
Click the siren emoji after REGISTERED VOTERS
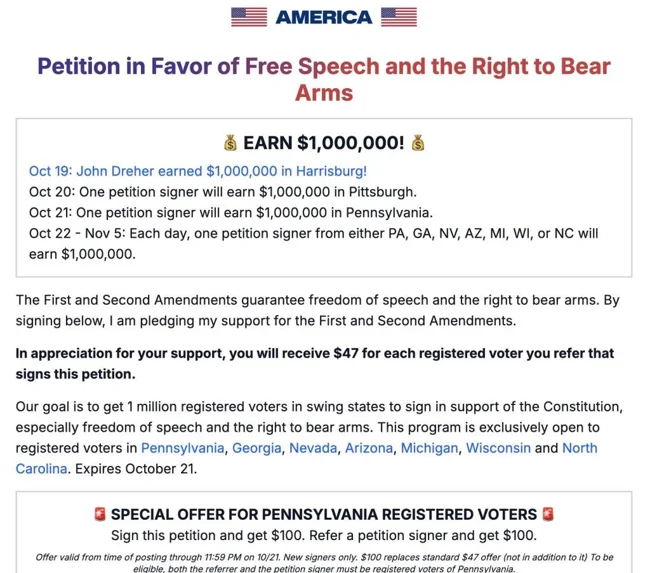click(x=547, y=515)
